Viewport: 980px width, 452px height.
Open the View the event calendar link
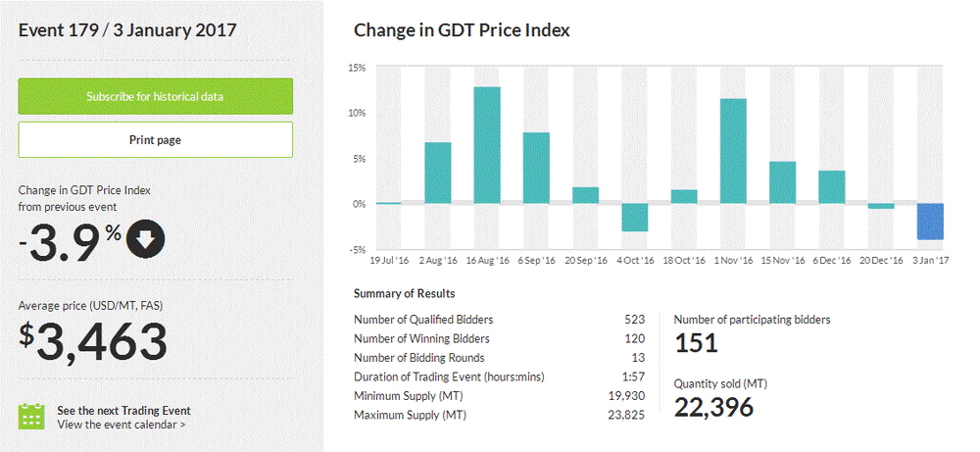pyautogui.click(x=122, y=425)
